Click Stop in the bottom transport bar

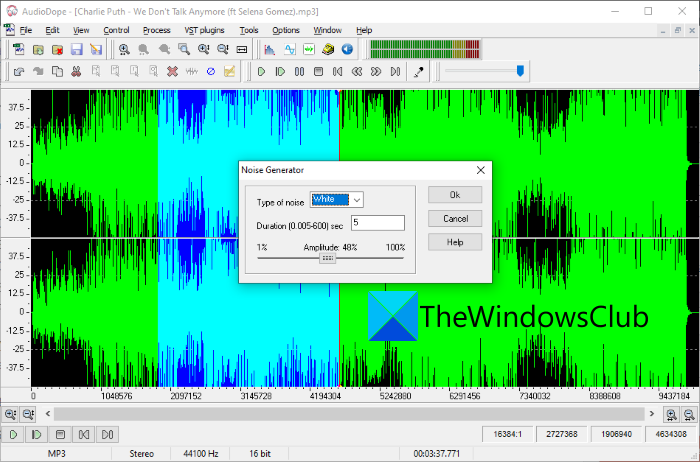tap(60, 434)
